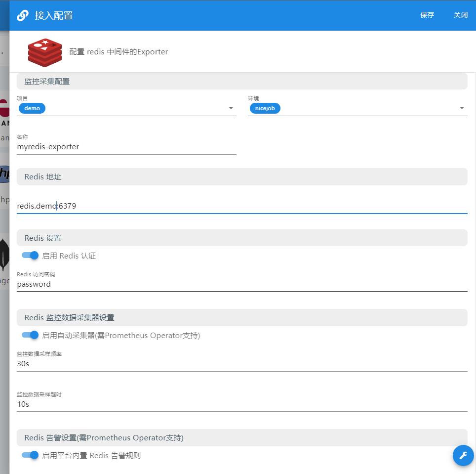Click the red Redis logo icon

[x=45, y=52]
